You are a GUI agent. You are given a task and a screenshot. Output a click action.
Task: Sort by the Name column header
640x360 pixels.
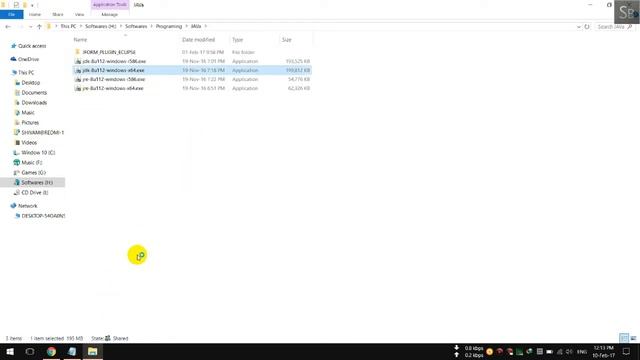(80, 40)
